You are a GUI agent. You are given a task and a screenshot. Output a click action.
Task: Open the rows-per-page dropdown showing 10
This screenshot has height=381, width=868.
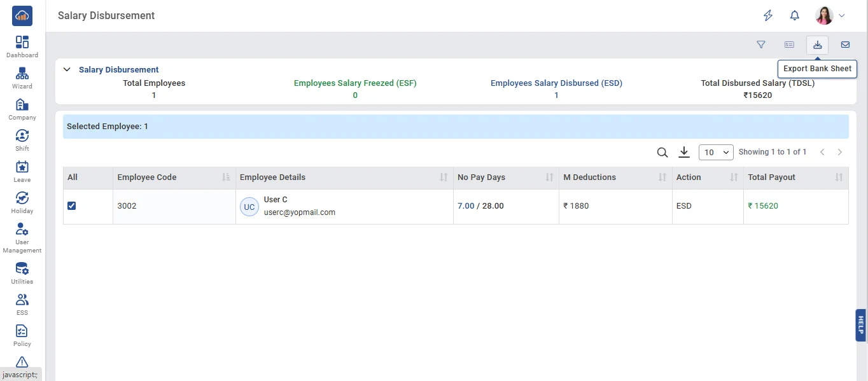click(715, 153)
